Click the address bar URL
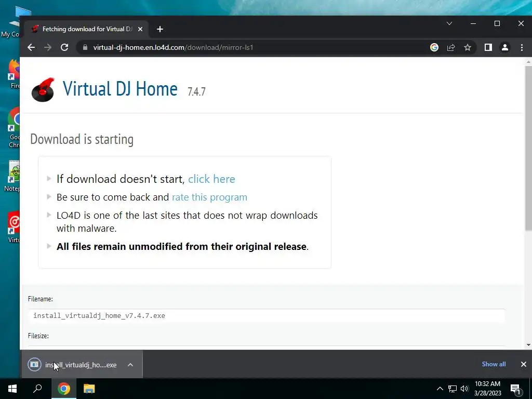532x399 pixels. pyautogui.click(x=173, y=47)
